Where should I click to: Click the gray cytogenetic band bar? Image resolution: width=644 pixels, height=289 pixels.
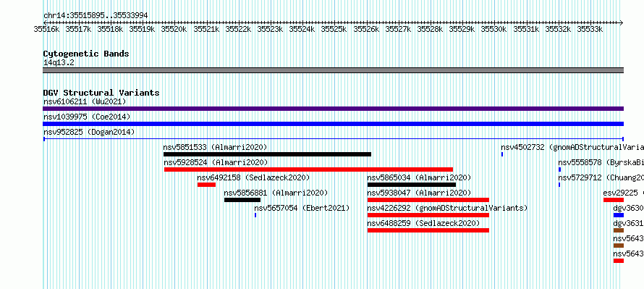pos(333,70)
